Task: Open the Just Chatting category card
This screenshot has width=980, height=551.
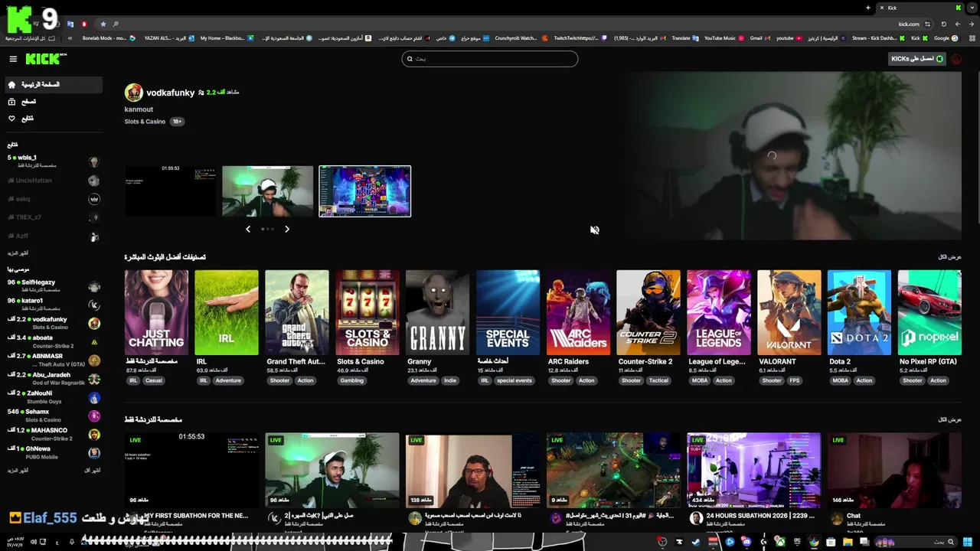Action: [x=156, y=312]
